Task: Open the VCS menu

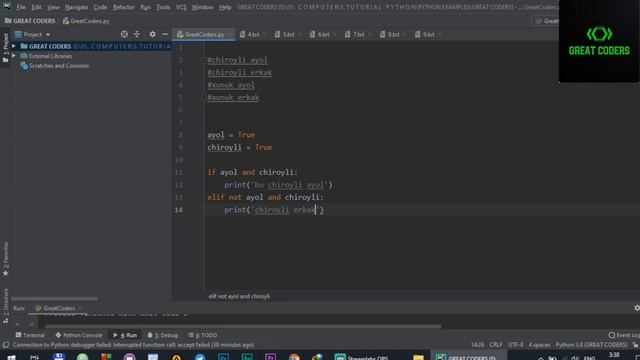Action: (181, 7)
